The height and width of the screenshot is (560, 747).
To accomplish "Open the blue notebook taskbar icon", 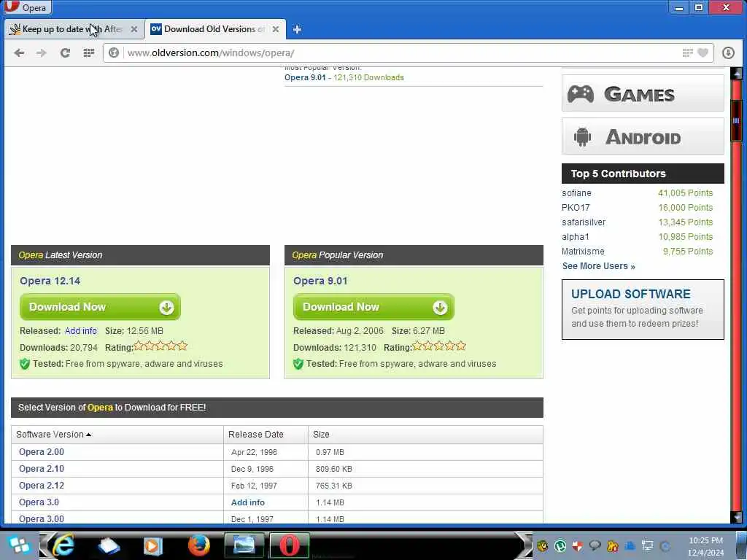I will coord(108,545).
